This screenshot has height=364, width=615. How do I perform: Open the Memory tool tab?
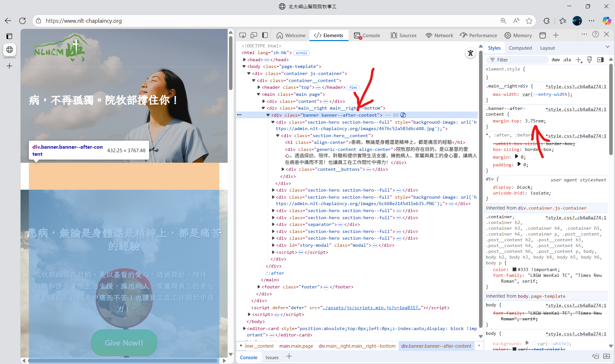click(x=518, y=35)
